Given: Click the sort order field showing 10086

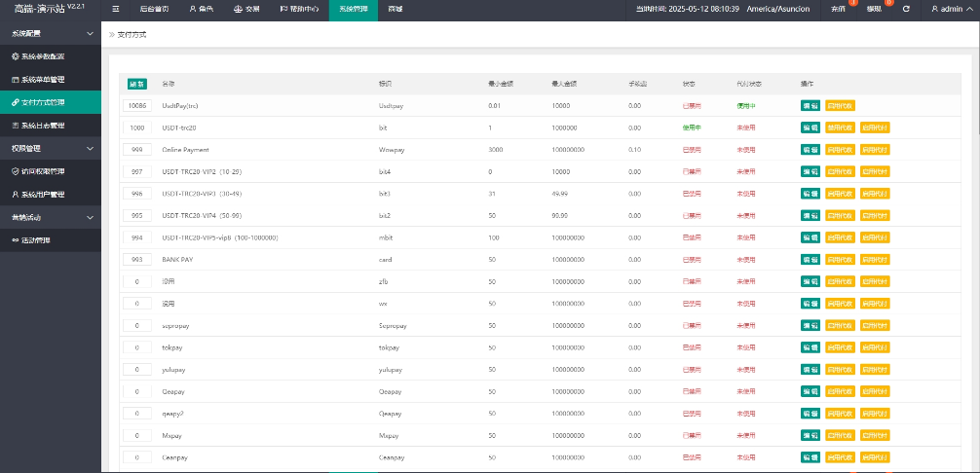Looking at the screenshot, I should [x=137, y=105].
